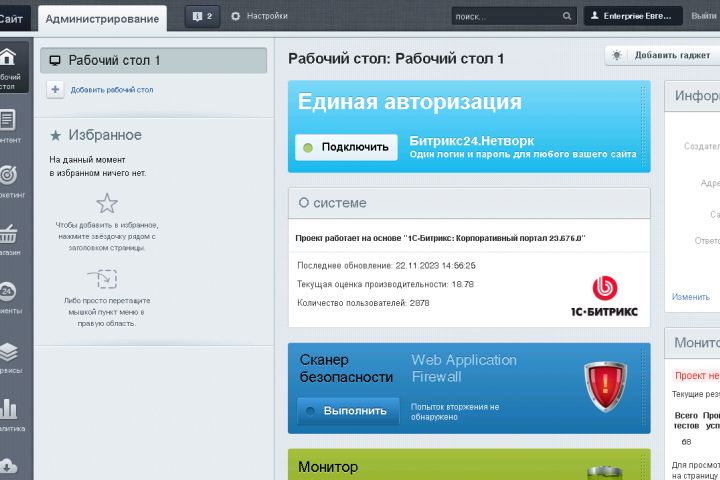Open the Content section document icon

pos(7,120)
